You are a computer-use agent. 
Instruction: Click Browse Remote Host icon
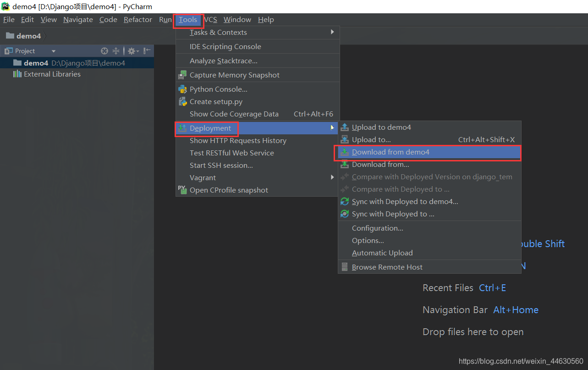tap(345, 267)
